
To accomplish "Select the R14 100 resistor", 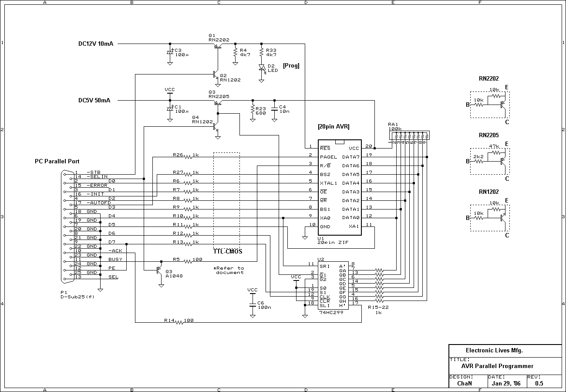I will [x=180, y=322].
